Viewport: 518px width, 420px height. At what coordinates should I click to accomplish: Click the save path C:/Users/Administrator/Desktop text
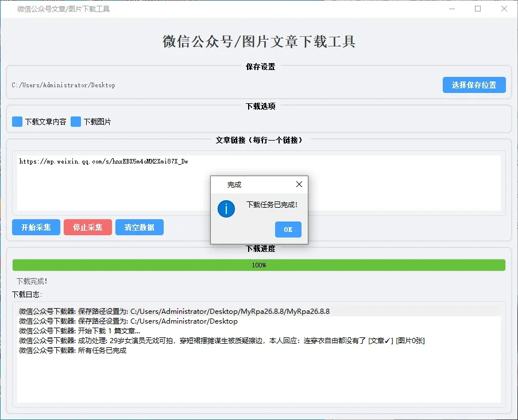tap(63, 85)
